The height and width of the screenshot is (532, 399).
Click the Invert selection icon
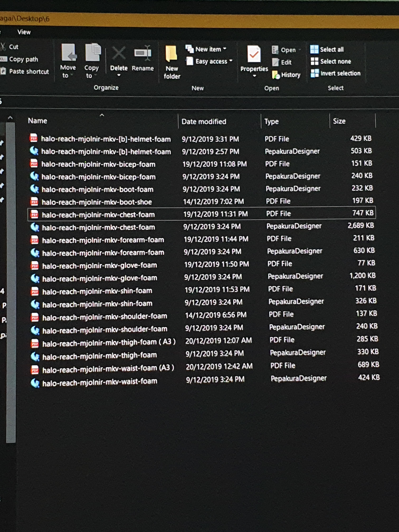click(x=315, y=73)
